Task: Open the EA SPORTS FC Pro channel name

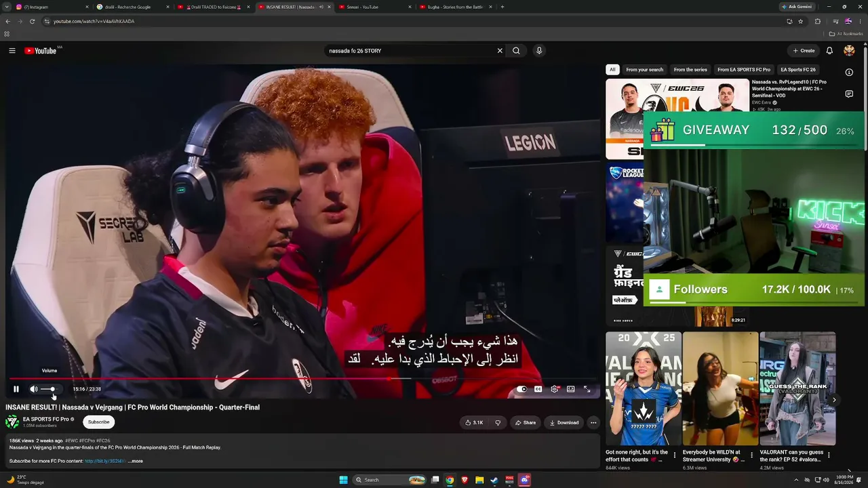Action: tap(45, 420)
